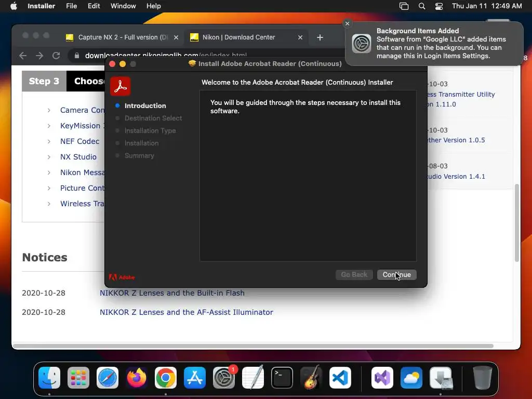Click the browser vertical scrollbar
Viewport: 532px width, 399px height.
pyautogui.click(x=517, y=223)
